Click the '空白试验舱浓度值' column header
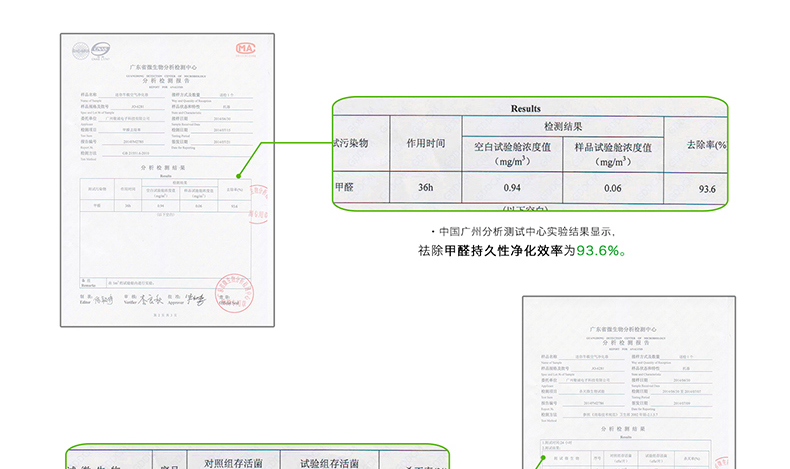The width and height of the screenshot is (790, 469). coord(512,154)
